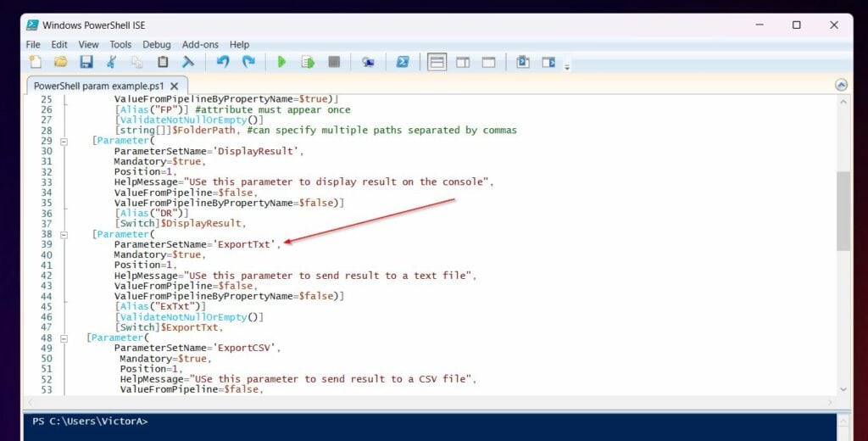This screenshot has width=868, height=441.
Task: Click the [Alias("ExTxt")] line
Action: [x=160, y=306]
